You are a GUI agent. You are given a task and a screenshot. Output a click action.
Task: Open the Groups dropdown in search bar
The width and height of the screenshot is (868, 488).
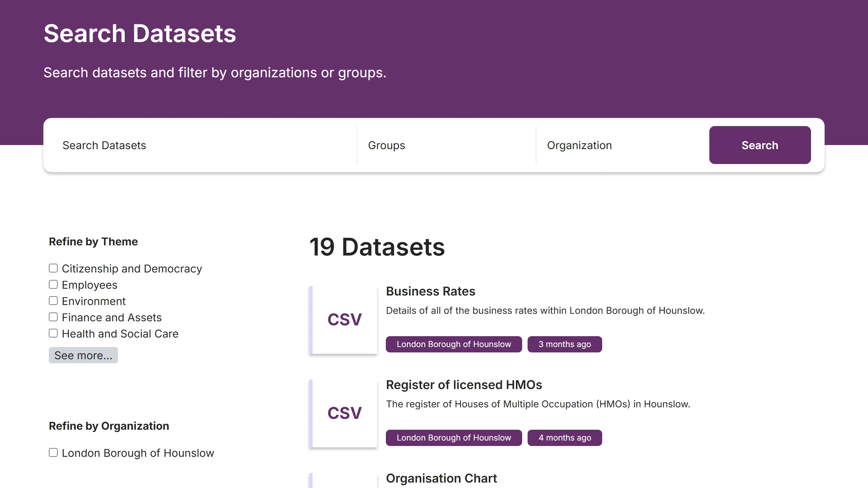click(446, 145)
